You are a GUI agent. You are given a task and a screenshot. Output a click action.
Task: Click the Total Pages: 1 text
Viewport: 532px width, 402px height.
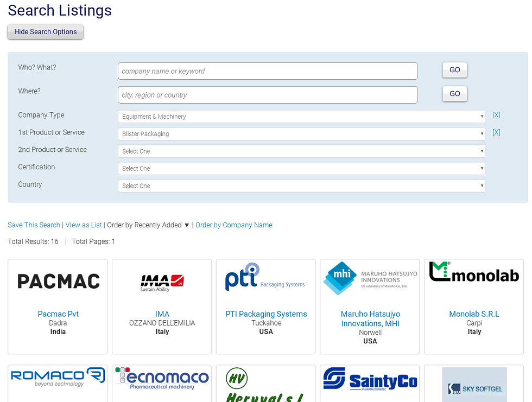93,241
